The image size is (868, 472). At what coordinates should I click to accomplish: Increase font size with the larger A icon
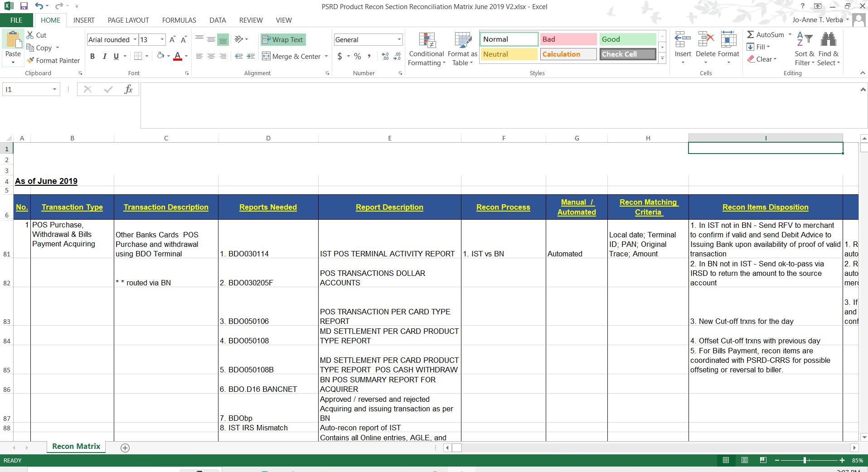(172, 40)
